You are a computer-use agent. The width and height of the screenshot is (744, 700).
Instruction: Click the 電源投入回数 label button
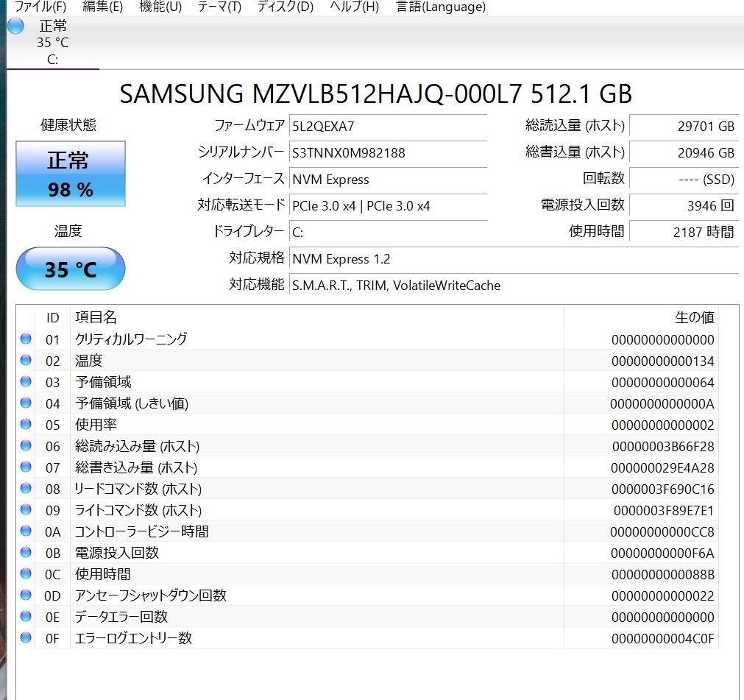pos(582,205)
